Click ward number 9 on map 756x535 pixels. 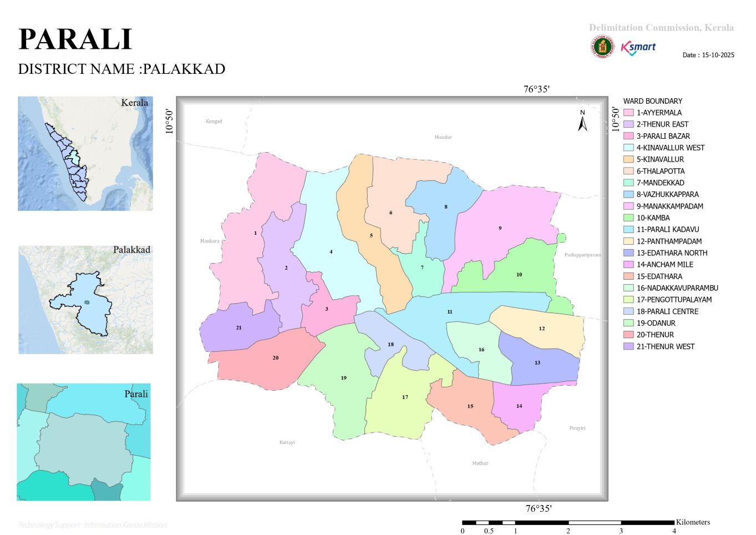(x=500, y=228)
